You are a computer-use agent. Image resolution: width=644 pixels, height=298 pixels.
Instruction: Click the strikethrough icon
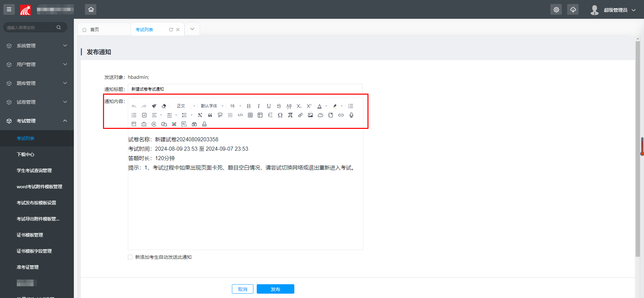pyautogui.click(x=279, y=106)
